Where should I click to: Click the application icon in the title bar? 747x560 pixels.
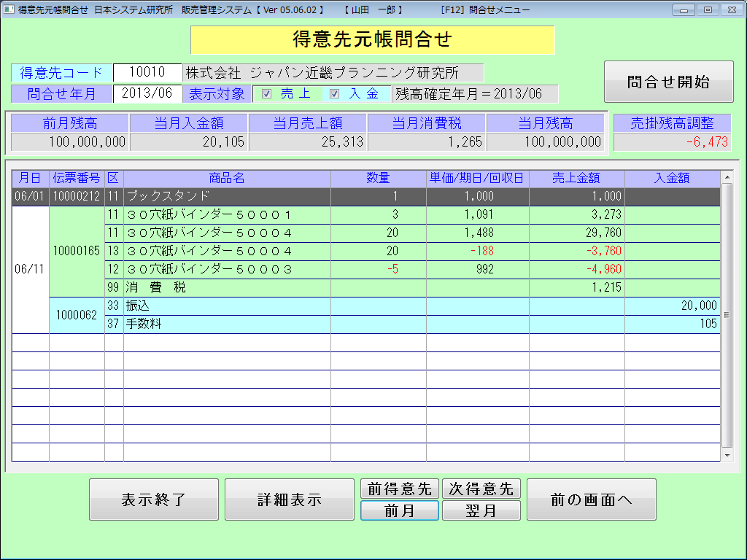[x=9, y=9]
